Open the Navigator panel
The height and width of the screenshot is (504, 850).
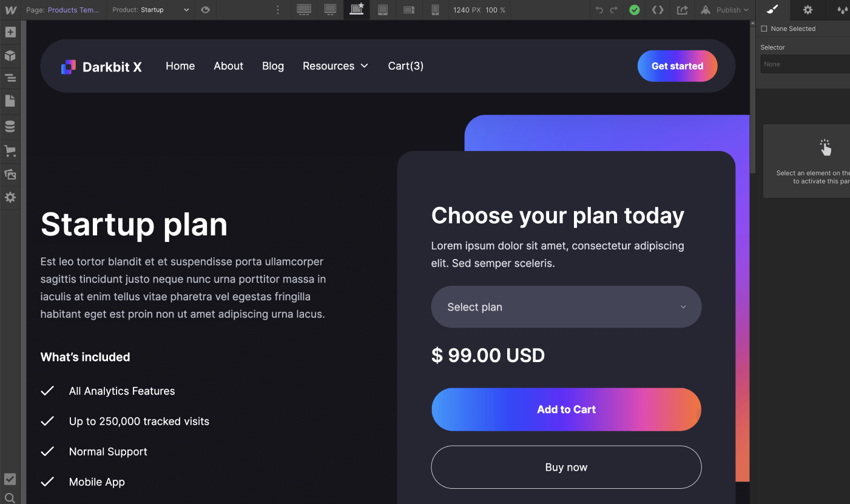pos(10,78)
